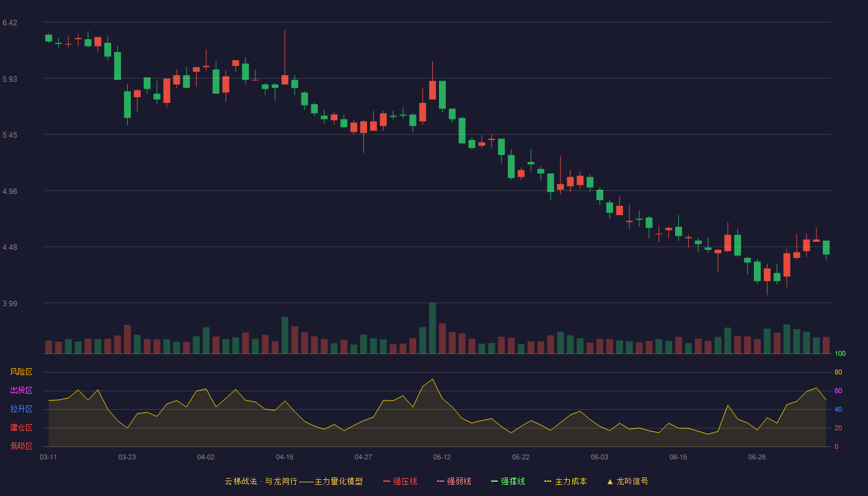868x496 pixels.
Task: Click the 4.96 price axis label
Action: 10,192
